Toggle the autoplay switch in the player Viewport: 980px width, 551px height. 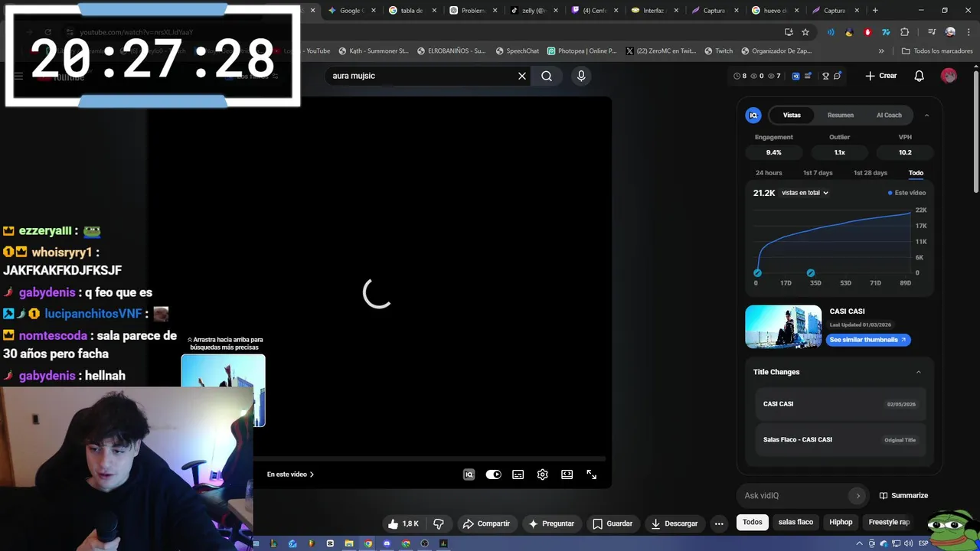(x=494, y=474)
